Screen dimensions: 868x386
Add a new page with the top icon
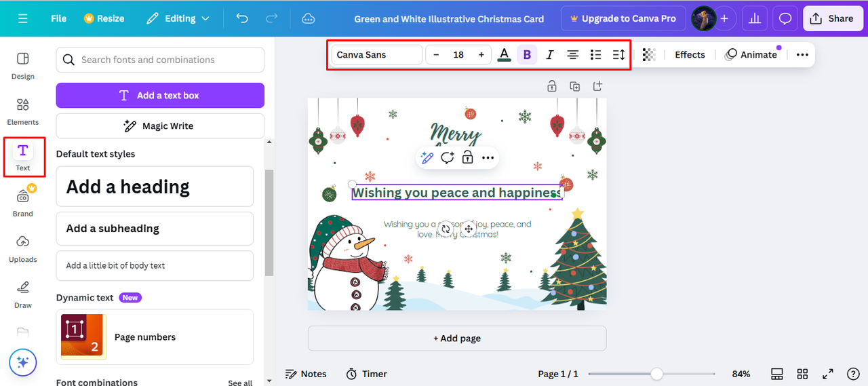tap(597, 86)
